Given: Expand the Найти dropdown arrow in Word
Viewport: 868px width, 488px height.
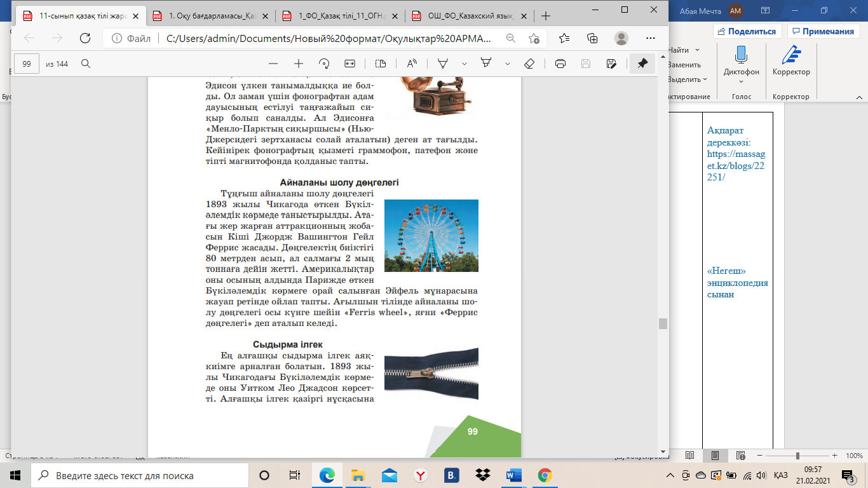Looking at the screenshot, I should tap(697, 50).
